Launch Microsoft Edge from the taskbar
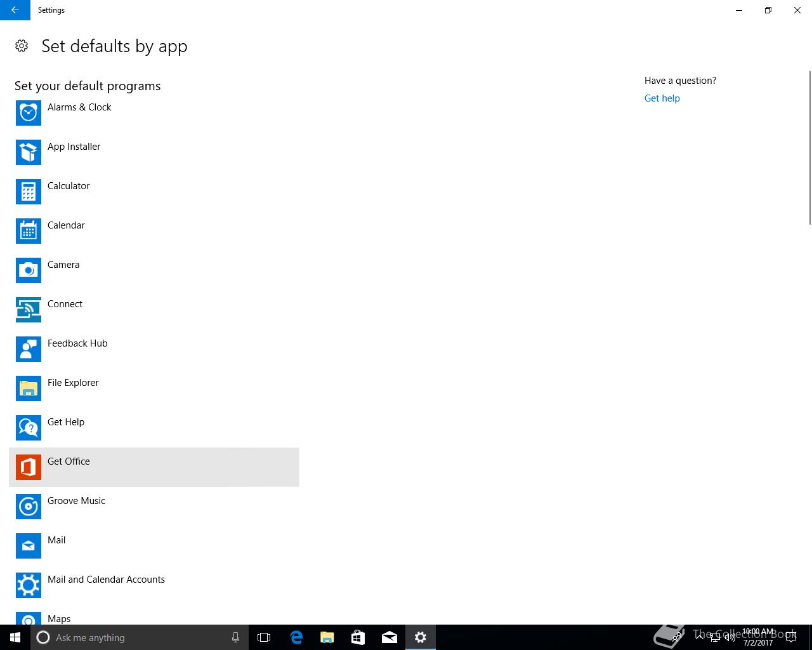The height and width of the screenshot is (650, 812). pyautogui.click(x=296, y=637)
